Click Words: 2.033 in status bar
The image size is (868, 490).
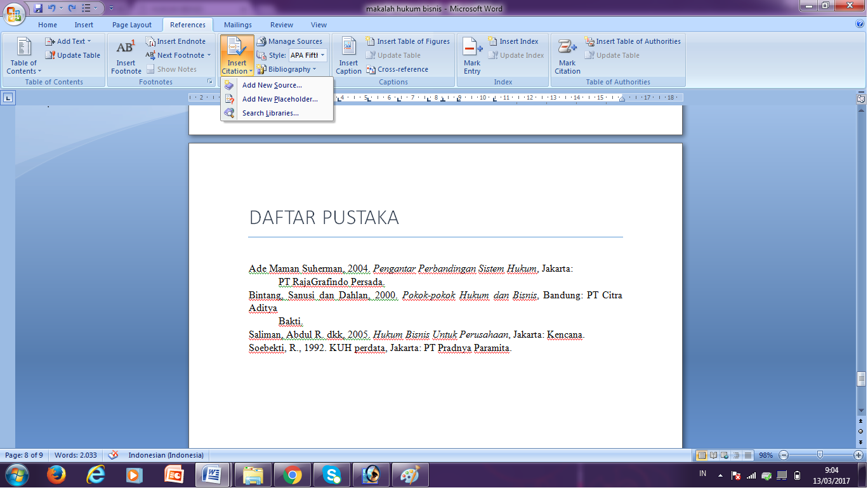[x=76, y=455]
